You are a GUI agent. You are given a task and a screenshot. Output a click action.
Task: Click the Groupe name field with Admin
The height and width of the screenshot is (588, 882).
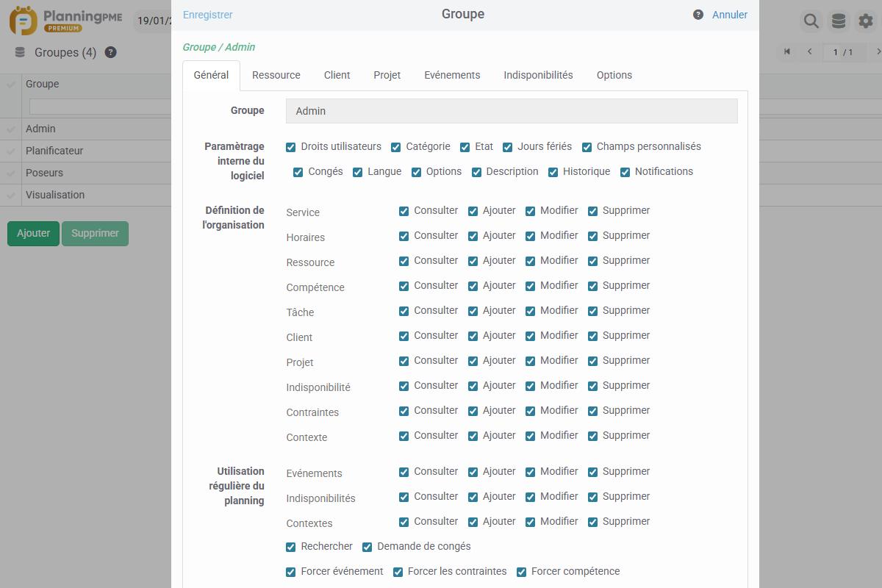pos(512,111)
